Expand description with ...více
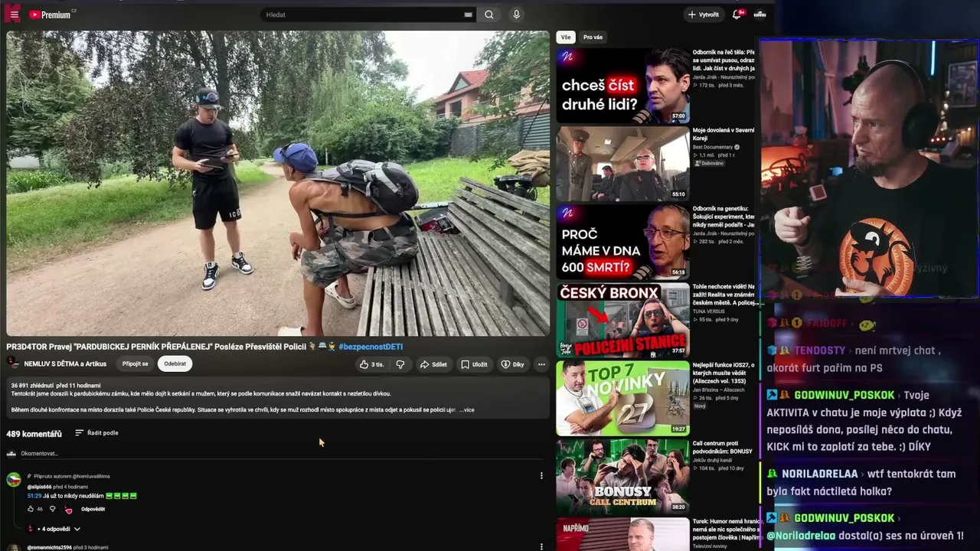980x551 pixels. (x=466, y=410)
